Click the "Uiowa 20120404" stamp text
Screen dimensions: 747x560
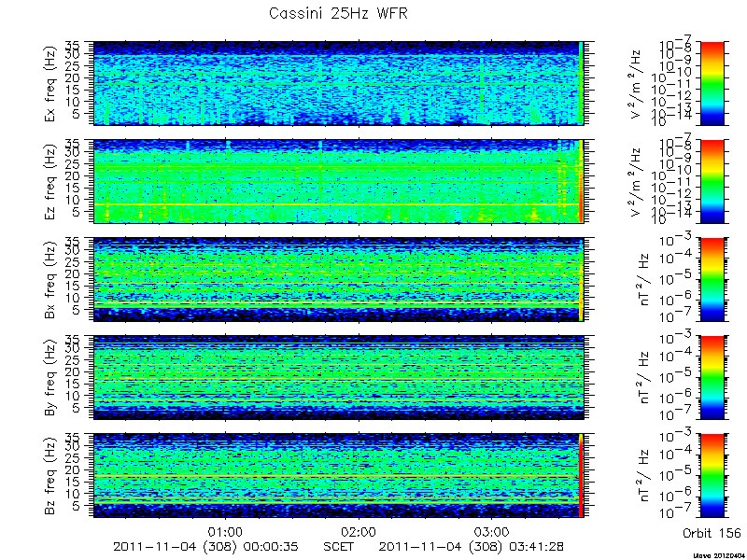(x=719, y=555)
